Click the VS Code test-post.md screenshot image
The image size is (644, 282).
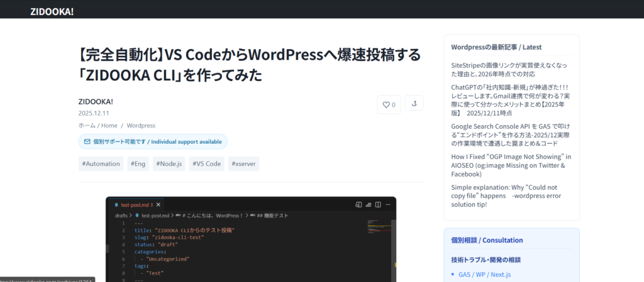click(251, 239)
